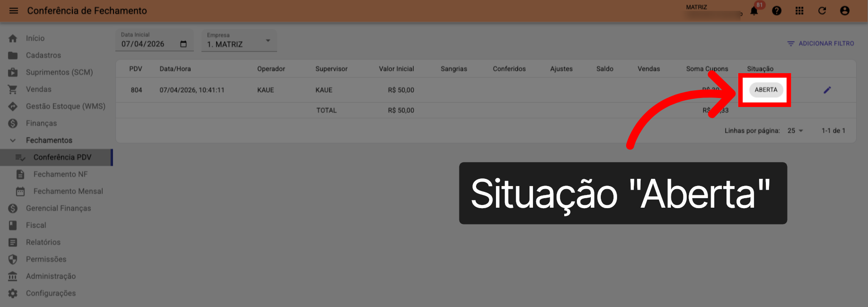
Task: Click the Cadastros folder icon
Action: (x=13, y=56)
